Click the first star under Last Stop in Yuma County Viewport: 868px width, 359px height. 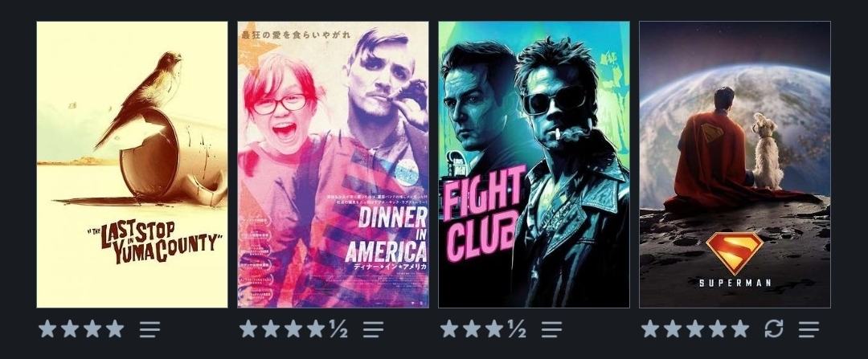(47, 328)
